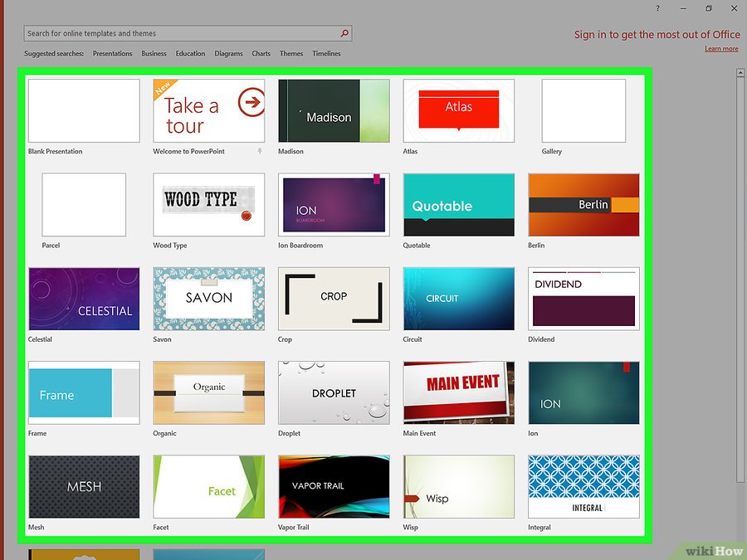
Task: Search suggested Education templates
Action: (x=190, y=54)
